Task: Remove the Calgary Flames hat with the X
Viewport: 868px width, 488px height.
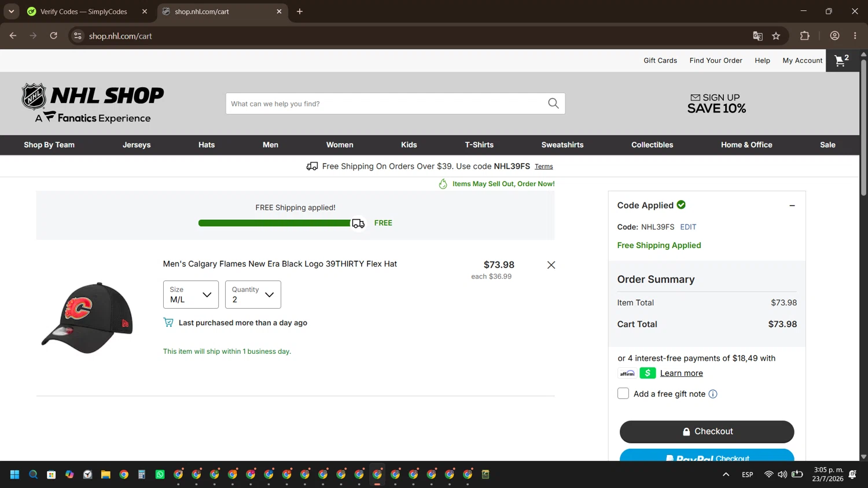Action: tap(551, 265)
